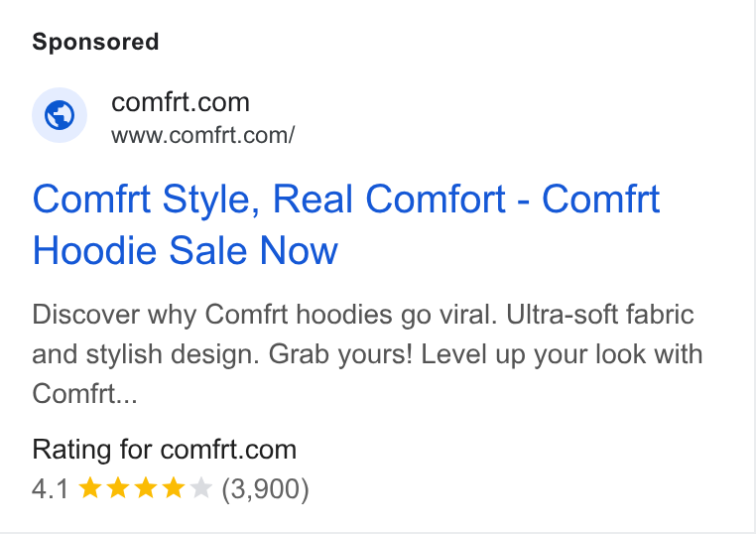Click the 4.1 rating score
This screenshot has width=756, height=534.
pos(51,488)
